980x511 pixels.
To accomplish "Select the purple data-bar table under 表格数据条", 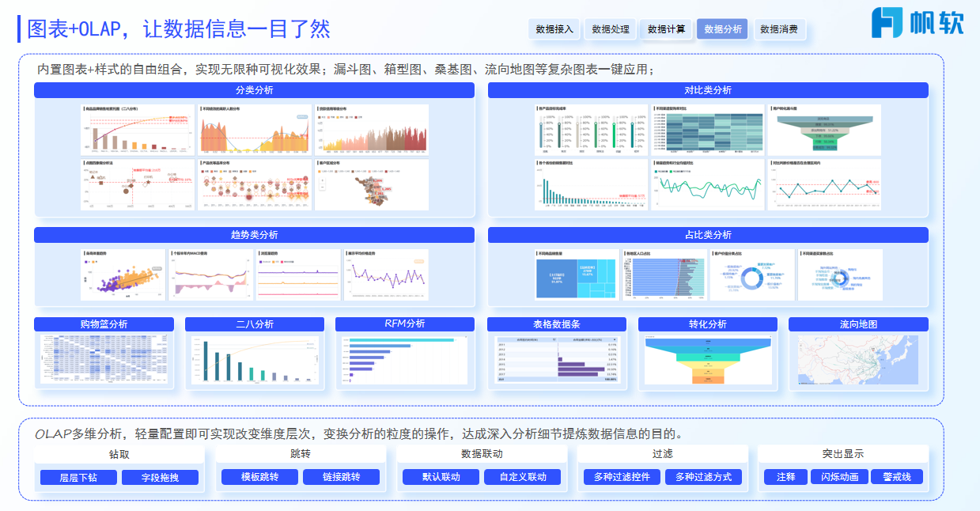I will pos(557,360).
